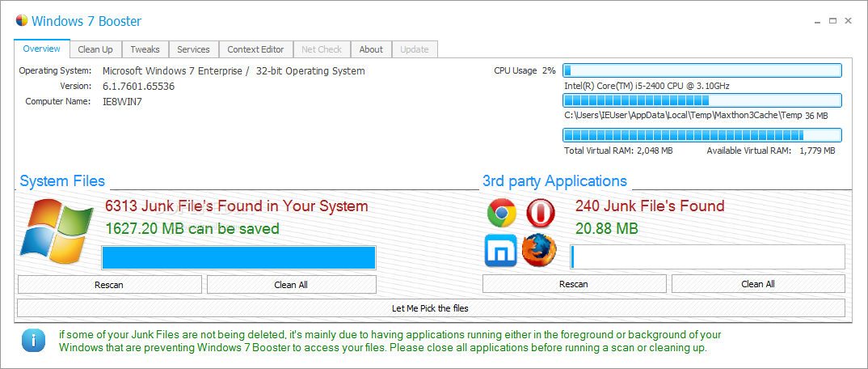Clean All system junk files

pos(291,285)
